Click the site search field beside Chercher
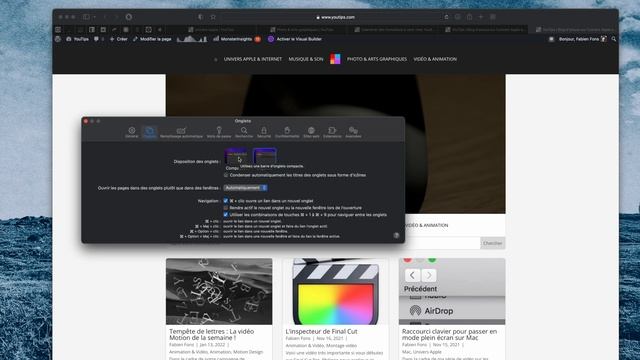The image size is (640, 360). pyautogui.click(x=442, y=243)
